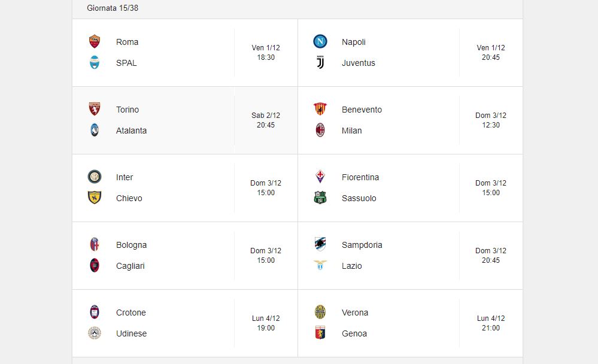
Task: Click the Inter crest icon
Action: coord(94,177)
